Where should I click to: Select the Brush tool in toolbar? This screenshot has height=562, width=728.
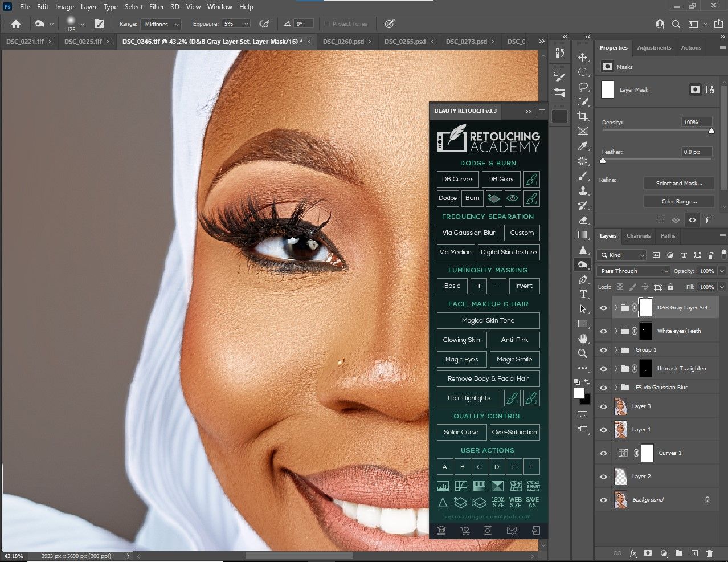coord(583,176)
